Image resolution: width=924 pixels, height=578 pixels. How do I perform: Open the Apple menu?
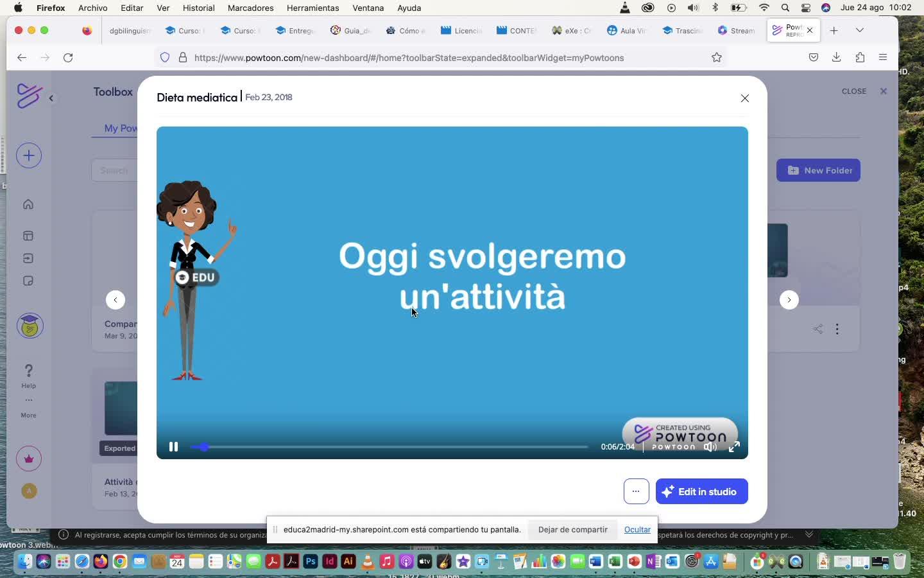pos(18,8)
